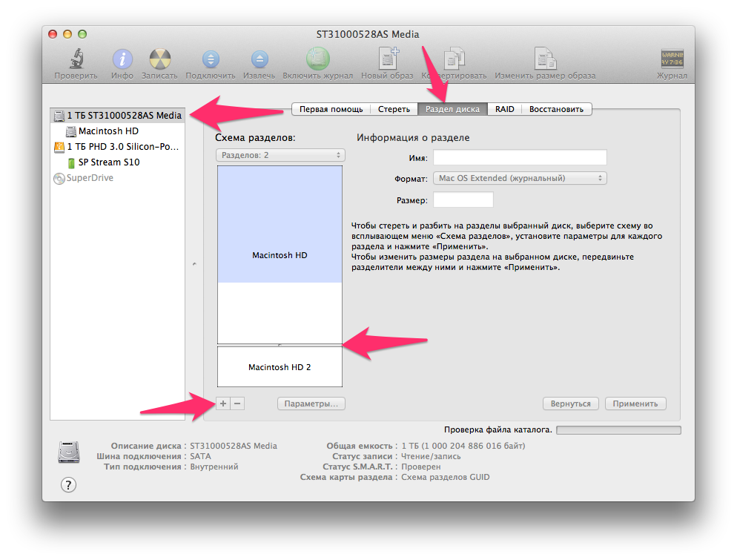Select SuperDrive in sidebar
This screenshot has width=737, height=560.
117,178
